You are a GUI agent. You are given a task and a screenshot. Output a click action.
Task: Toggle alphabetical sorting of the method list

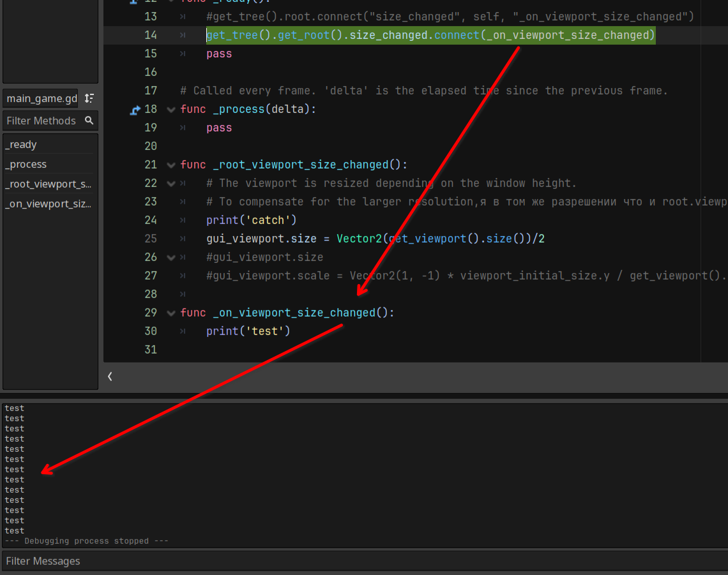(x=89, y=98)
